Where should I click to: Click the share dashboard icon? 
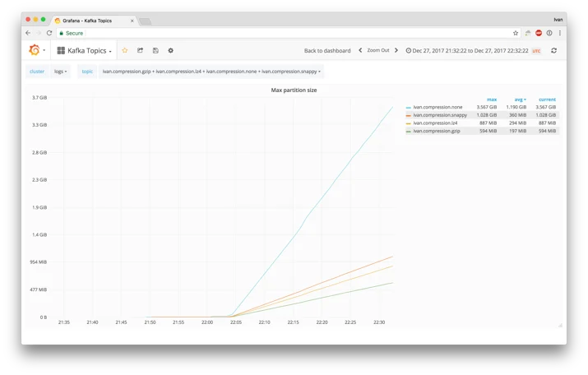pos(140,50)
